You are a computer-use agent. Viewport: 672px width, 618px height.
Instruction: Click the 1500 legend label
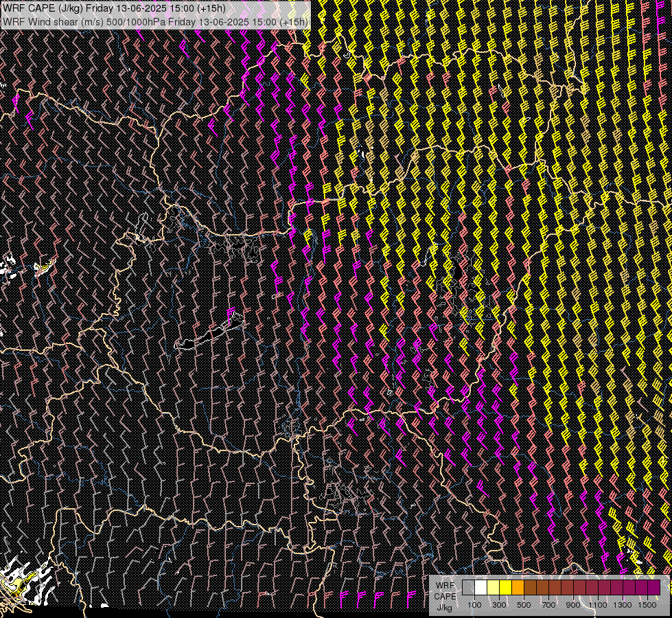(647, 605)
